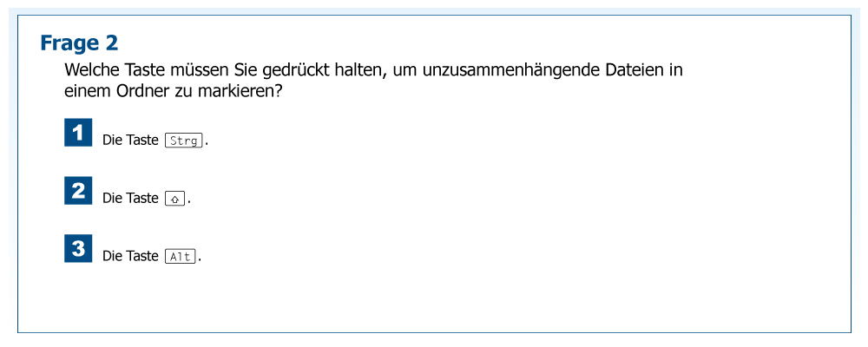Click "Die Taste" text beside Alt
The height and width of the screenshot is (347, 868).
[130, 257]
